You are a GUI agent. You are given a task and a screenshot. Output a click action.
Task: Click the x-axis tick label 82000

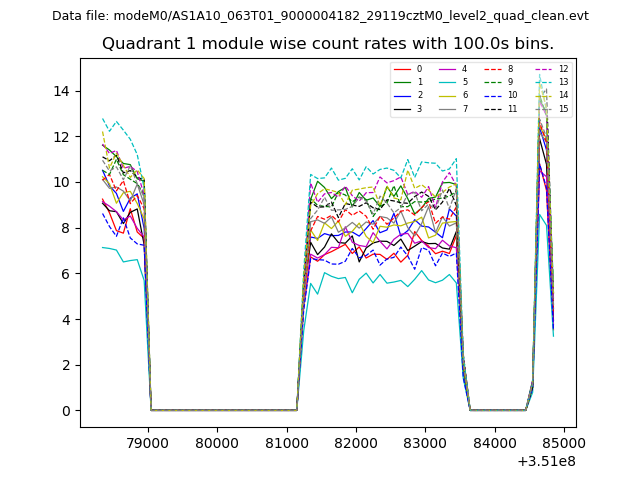click(x=355, y=442)
